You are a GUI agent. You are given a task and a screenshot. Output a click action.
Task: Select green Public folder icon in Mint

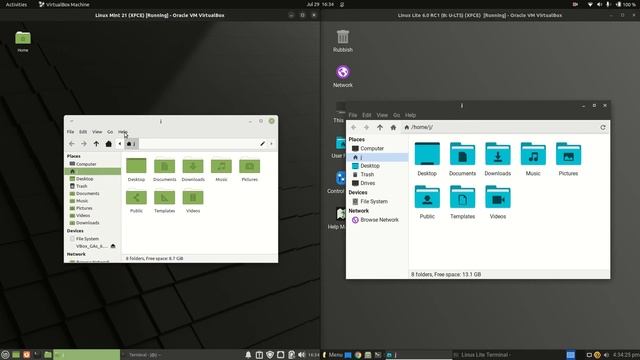[136, 198]
